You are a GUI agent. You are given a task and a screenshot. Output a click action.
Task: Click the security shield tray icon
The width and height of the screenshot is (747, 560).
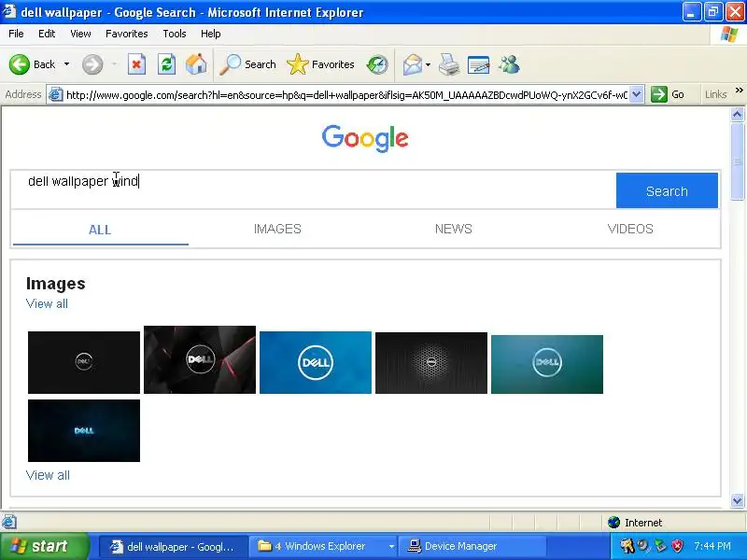point(677,546)
